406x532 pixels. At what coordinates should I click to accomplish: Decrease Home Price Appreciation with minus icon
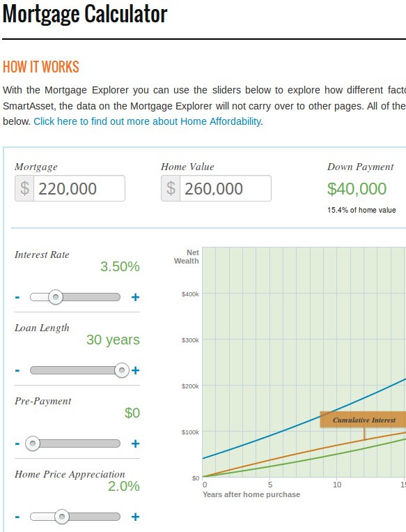point(17,517)
